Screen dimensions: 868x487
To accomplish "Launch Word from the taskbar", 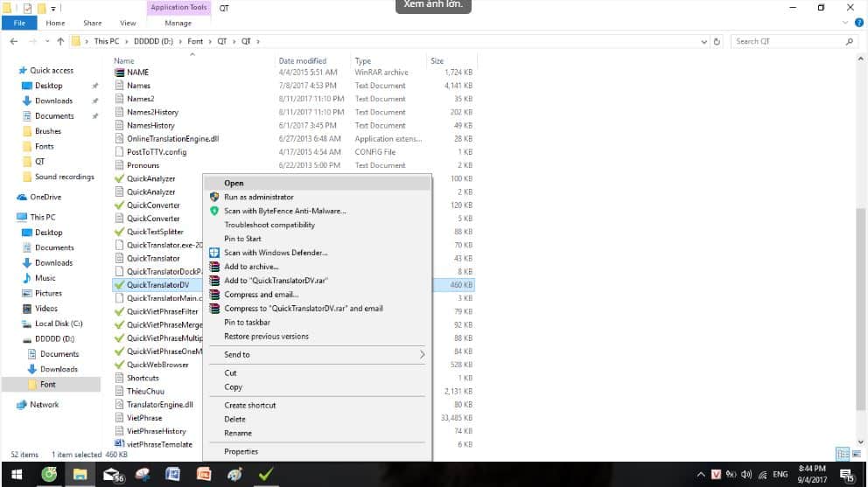I will [172, 474].
